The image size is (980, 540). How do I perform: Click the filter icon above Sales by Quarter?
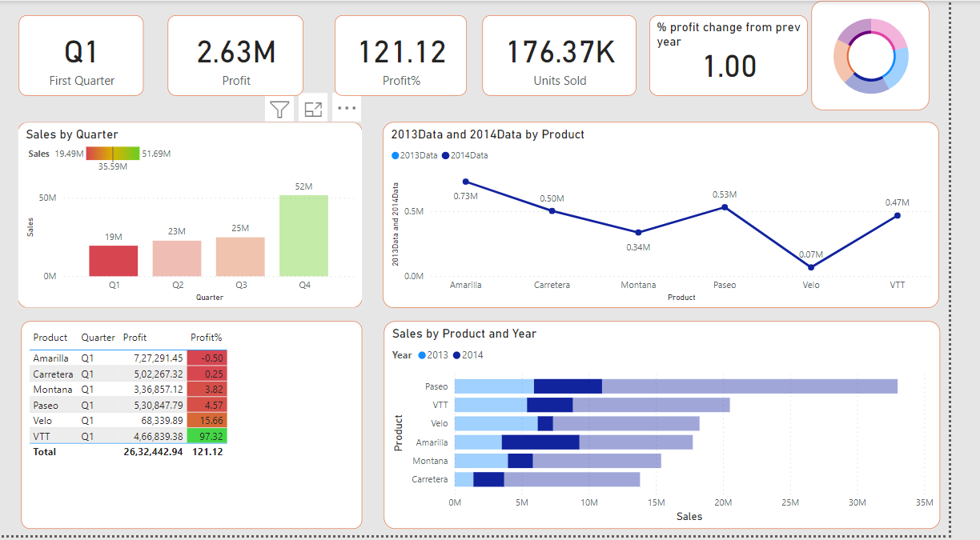click(x=279, y=110)
